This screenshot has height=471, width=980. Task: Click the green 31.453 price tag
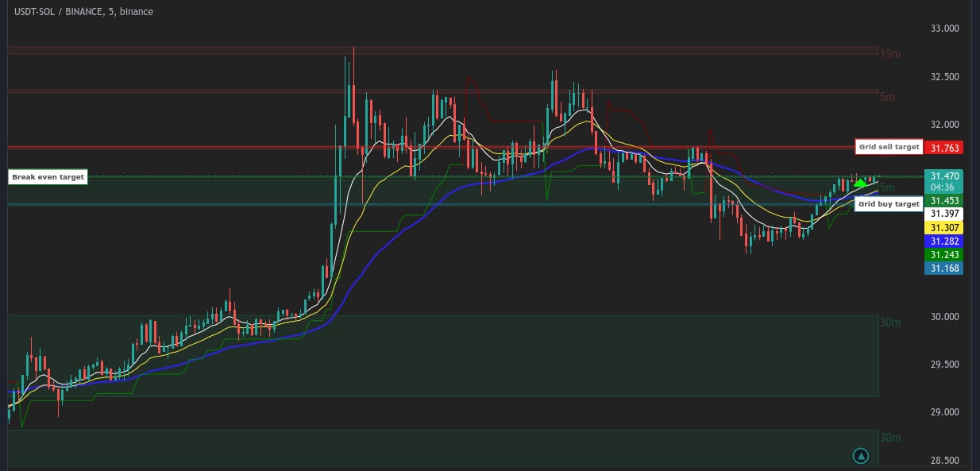pyautogui.click(x=944, y=201)
